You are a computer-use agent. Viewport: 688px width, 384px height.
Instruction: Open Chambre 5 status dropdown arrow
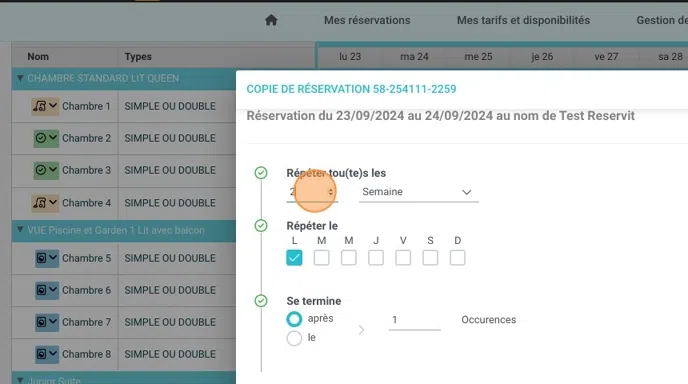pos(53,258)
